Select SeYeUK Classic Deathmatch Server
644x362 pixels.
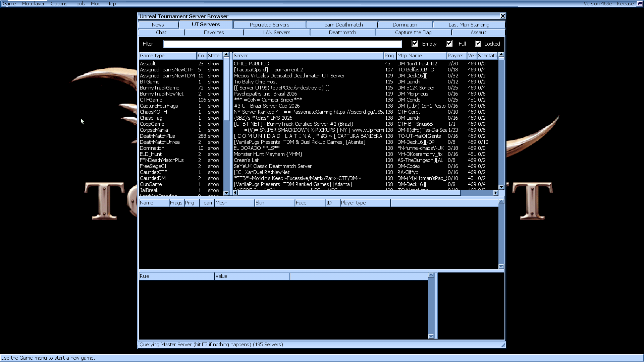tap(366, 166)
